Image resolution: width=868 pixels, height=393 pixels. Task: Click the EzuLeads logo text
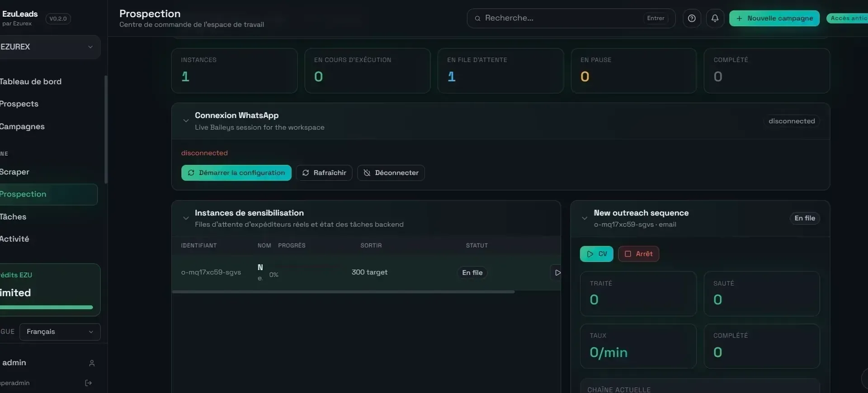pyautogui.click(x=20, y=14)
